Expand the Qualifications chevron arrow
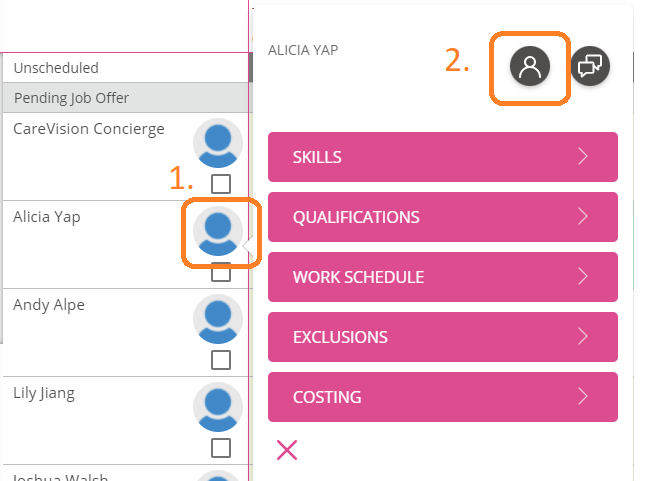646x481 pixels. click(x=583, y=217)
